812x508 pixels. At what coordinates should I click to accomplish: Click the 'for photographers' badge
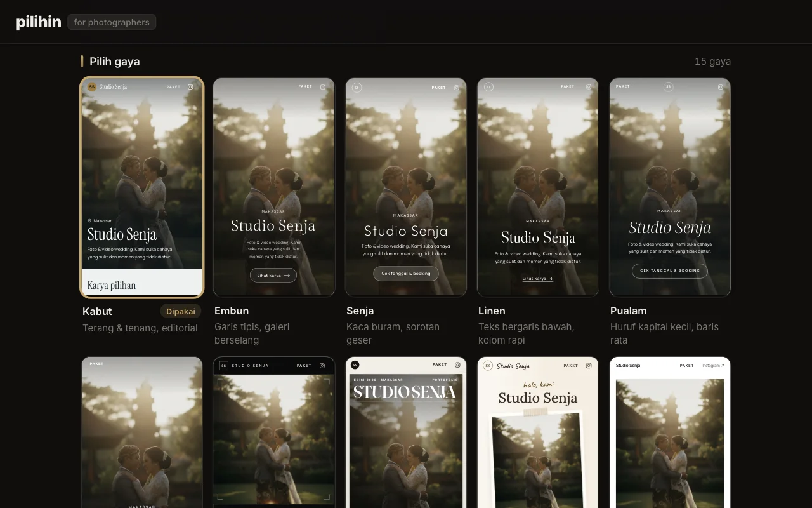[112, 22]
